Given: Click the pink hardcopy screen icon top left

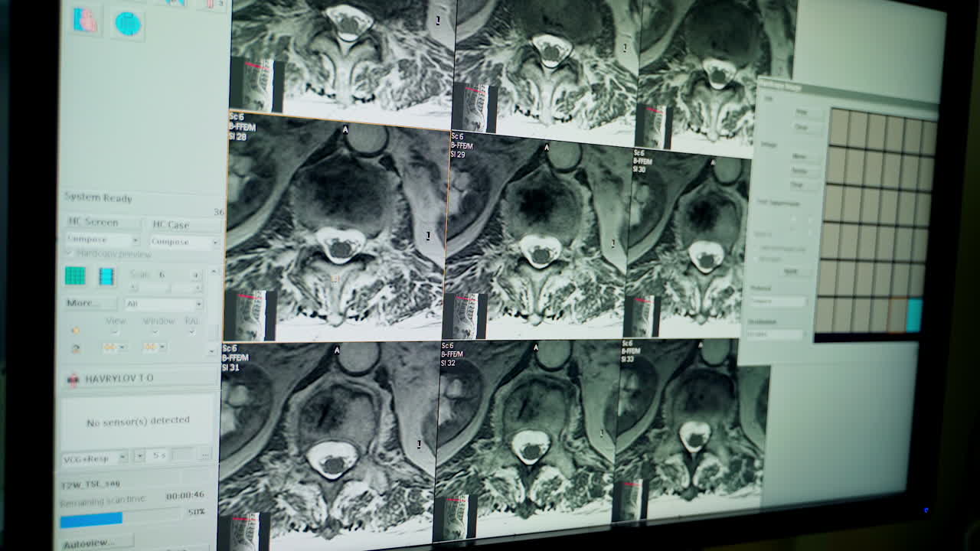Looking at the screenshot, I should [83, 20].
